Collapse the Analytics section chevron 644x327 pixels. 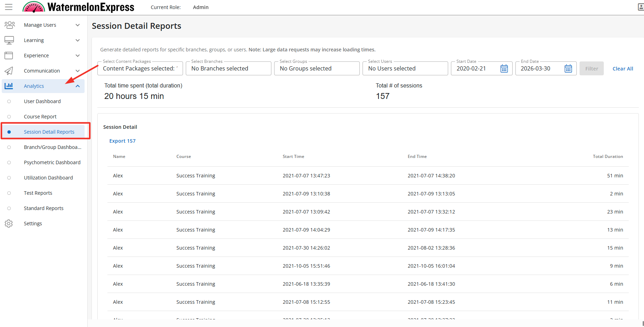78,86
